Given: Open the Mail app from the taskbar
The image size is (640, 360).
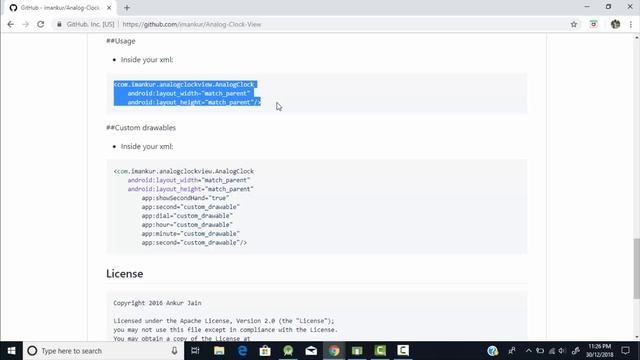Looking at the screenshot, I should pyautogui.click(x=311, y=351).
